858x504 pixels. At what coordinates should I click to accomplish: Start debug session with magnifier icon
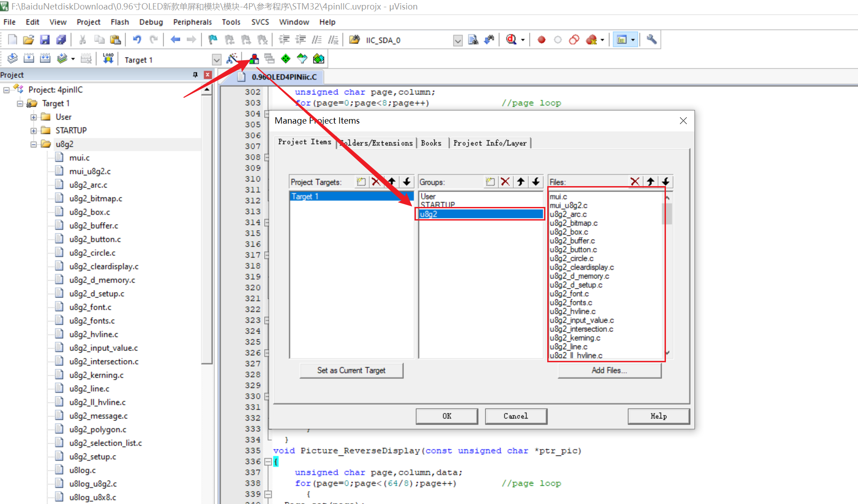(511, 40)
